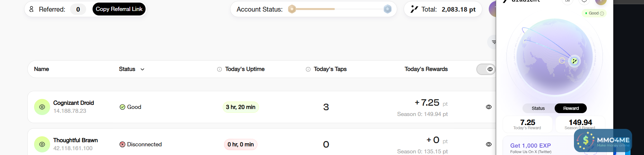
Task: Open the Good status info badge in popup
Action: pyautogui.click(x=594, y=13)
